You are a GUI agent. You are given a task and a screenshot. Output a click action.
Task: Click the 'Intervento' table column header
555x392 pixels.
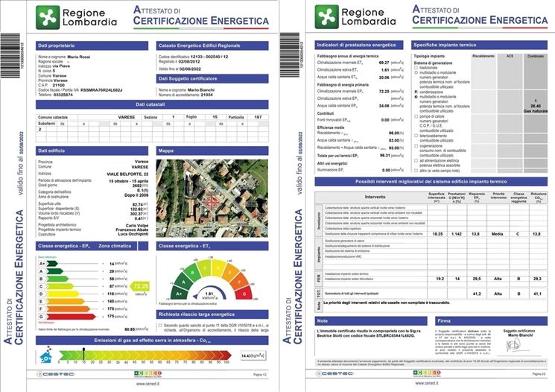click(x=375, y=197)
